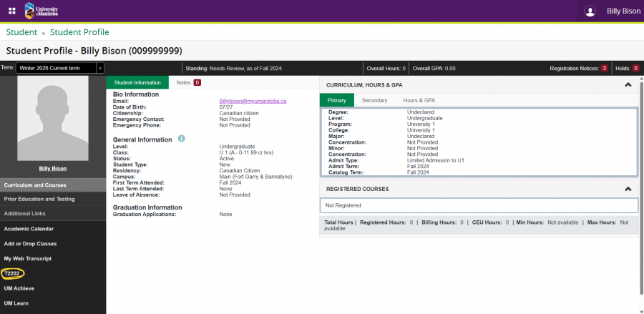Collapse the Curriculum, Hours & GPA panel
Screen dimensions: 644x314
(628, 84)
